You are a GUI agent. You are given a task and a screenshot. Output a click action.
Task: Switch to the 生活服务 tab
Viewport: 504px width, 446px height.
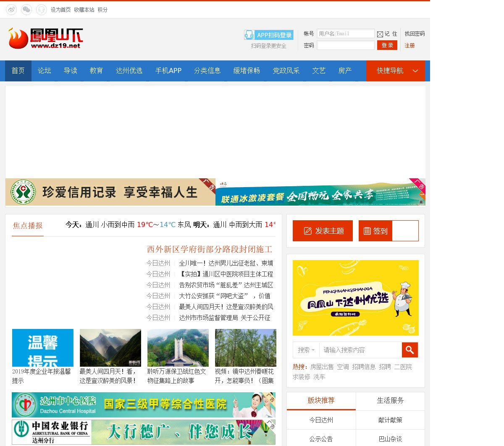coord(390,401)
